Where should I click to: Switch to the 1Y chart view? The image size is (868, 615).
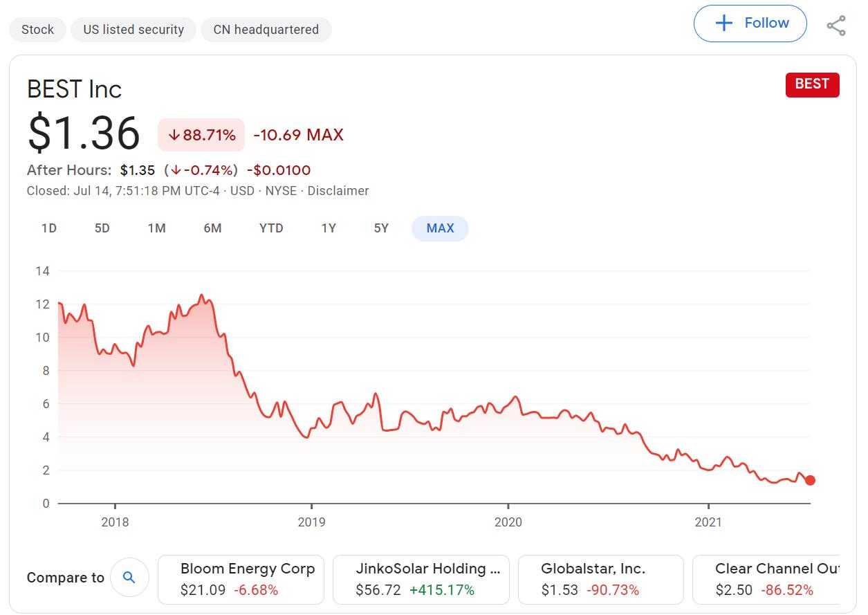(x=329, y=228)
